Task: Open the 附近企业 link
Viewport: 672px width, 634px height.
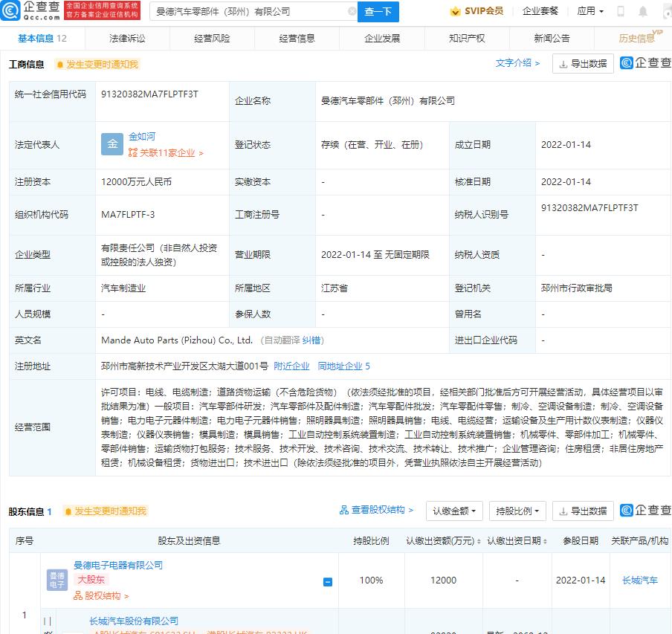Action: click(x=291, y=366)
